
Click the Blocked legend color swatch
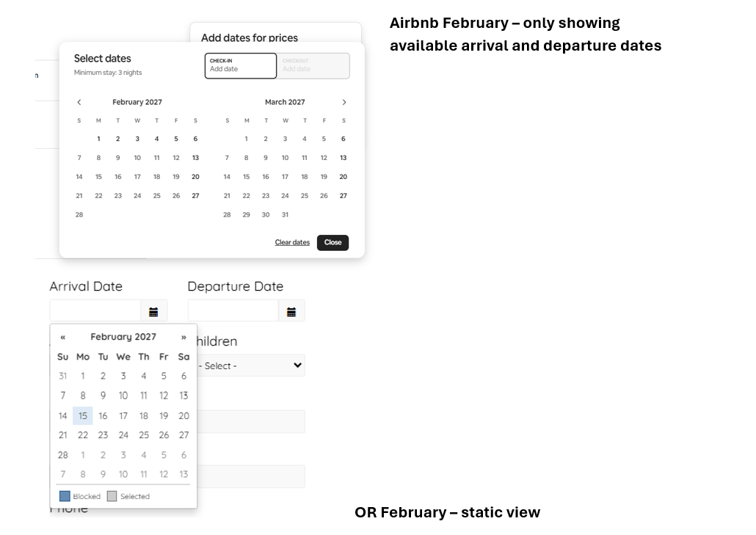[x=65, y=496]
